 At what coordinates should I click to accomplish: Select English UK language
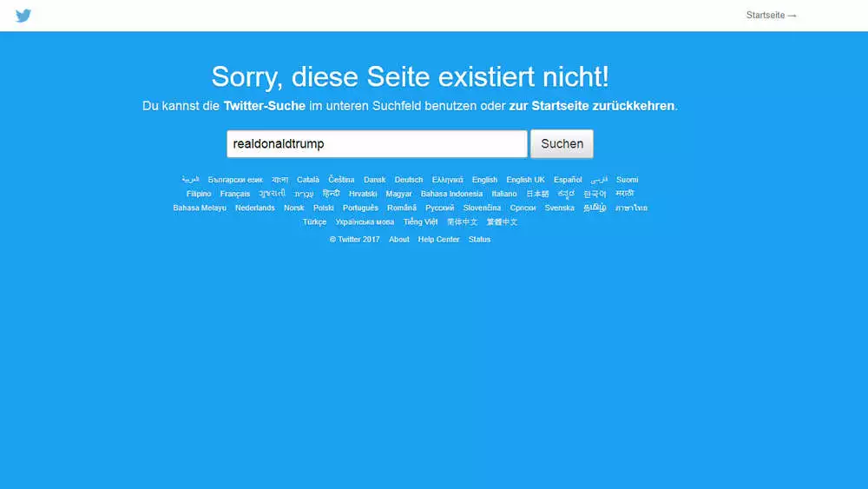tap(525, 180)
